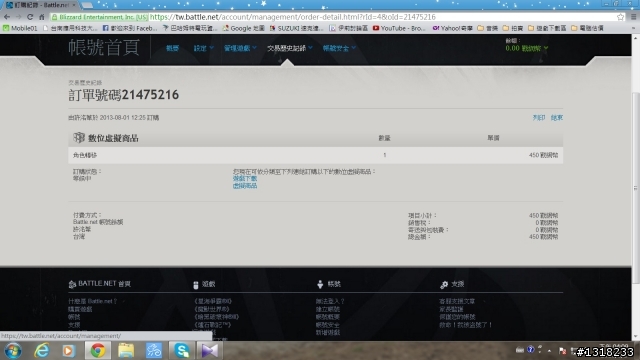This screenshot has width=640, height=360.
Task: Open the blue swirl taskbar app
Action: pos(154,351)
